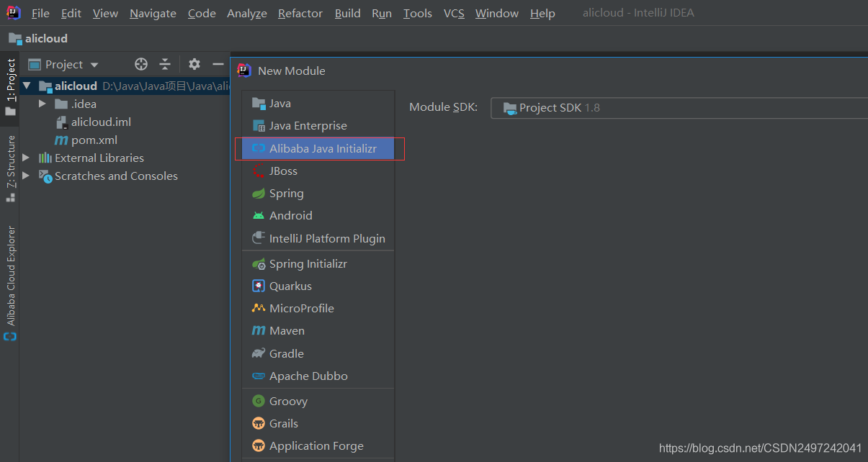Click the IntelliJ IDEA logo in title bar
The height and width of the screenshot is (462, 868).
[x=14, y=12]
